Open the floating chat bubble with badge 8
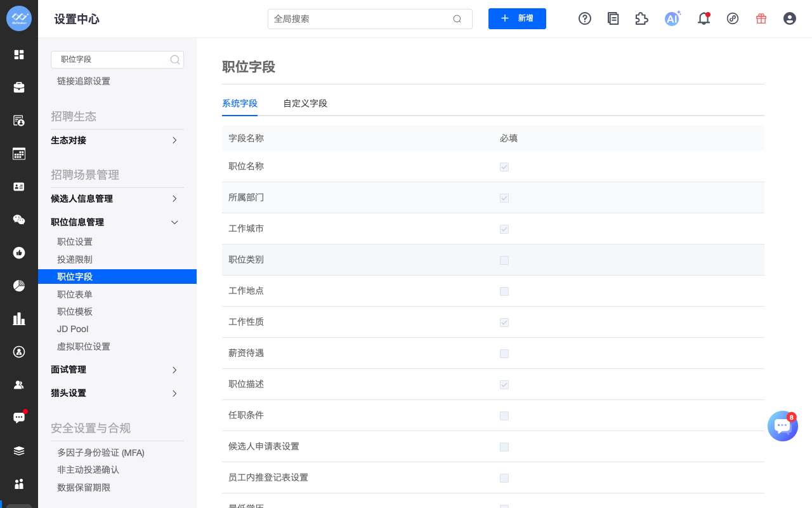Viewport: 812px width, 508px height. 783,426
